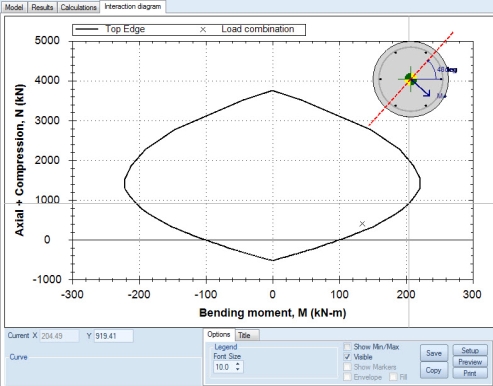Click the -300 label on horizontal axis
The height and width of the screenshot is (386, 493).
[72, 294]
